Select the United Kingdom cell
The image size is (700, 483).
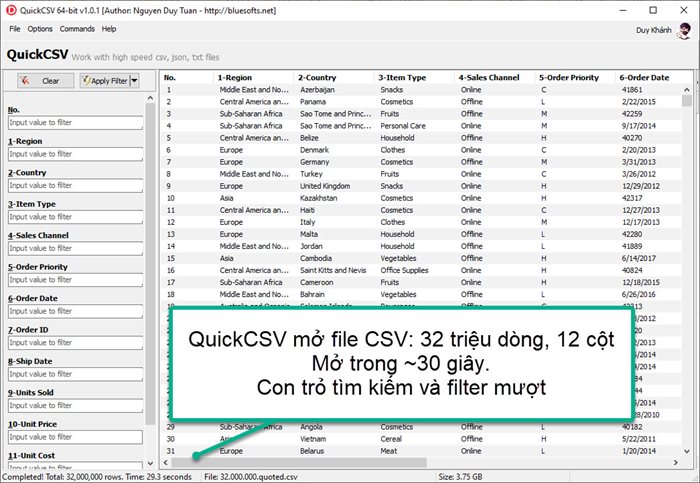325,186
